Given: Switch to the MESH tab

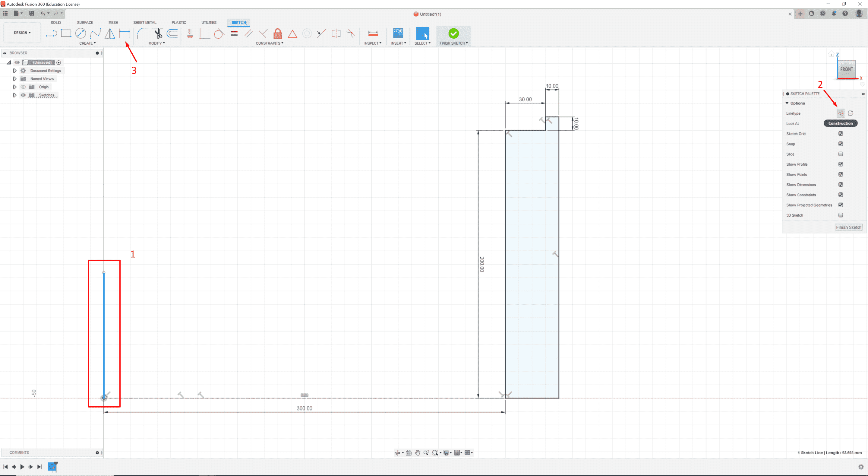Looking at the screenshot, I should tap(113, 23).
